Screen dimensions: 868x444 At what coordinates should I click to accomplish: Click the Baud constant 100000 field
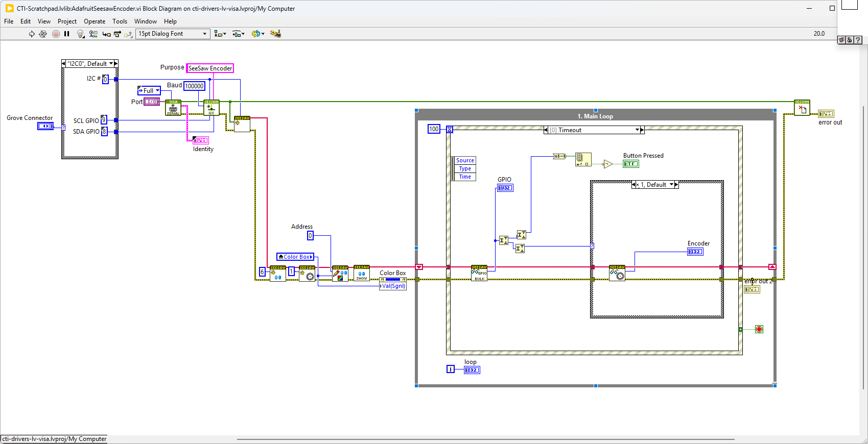194,86
